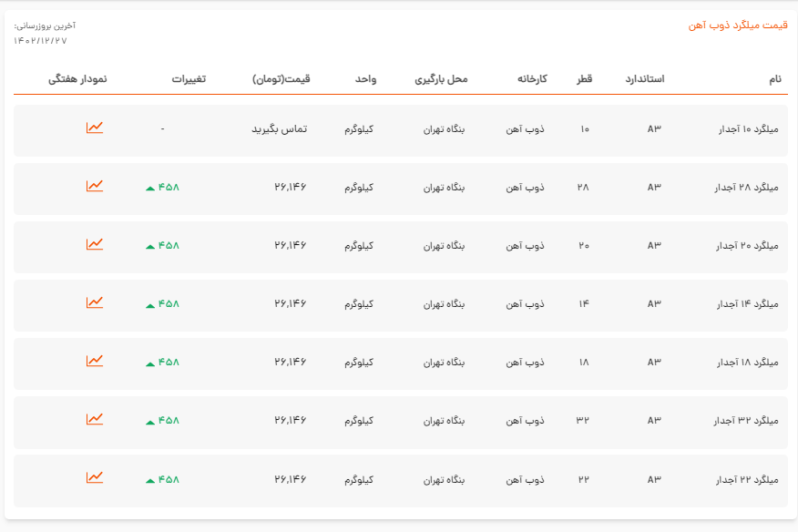Show weekly chart icon for میلگرد ۲۰ آجدار
The width and height of the screenshot is (798, 532).
pyautogui.click(x=95, y=244)
